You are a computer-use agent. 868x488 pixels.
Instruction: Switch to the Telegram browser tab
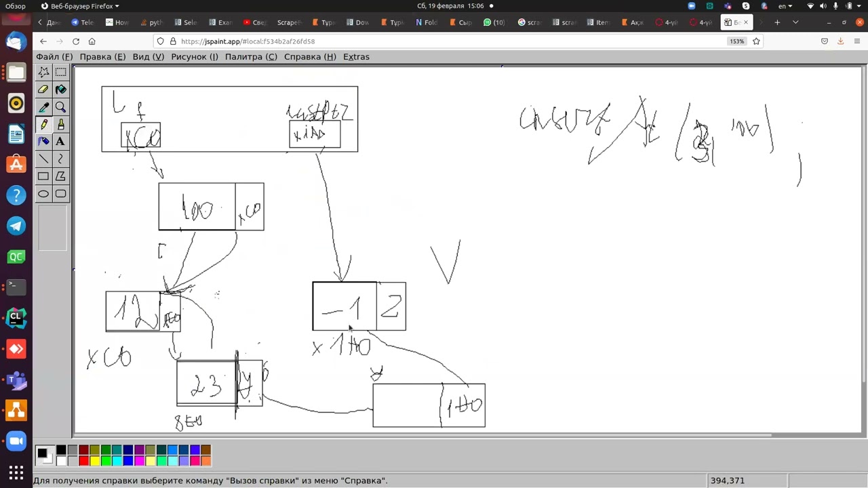(84, 22)
